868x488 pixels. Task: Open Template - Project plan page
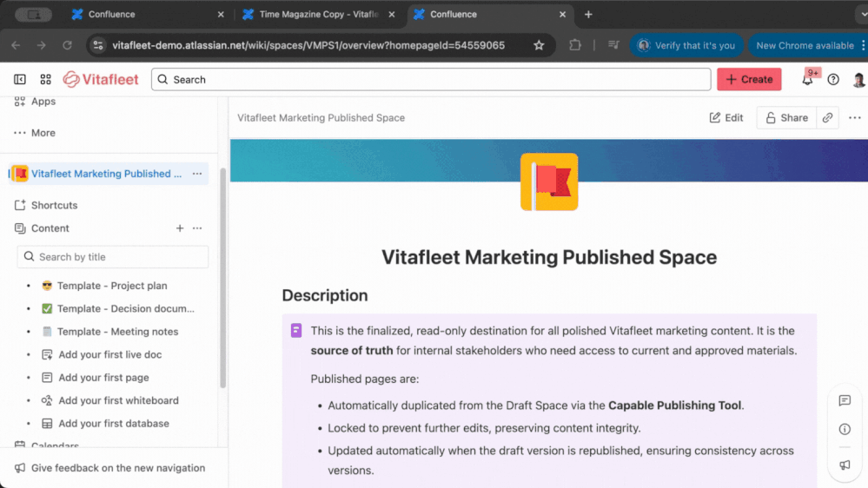pos(112,286)
